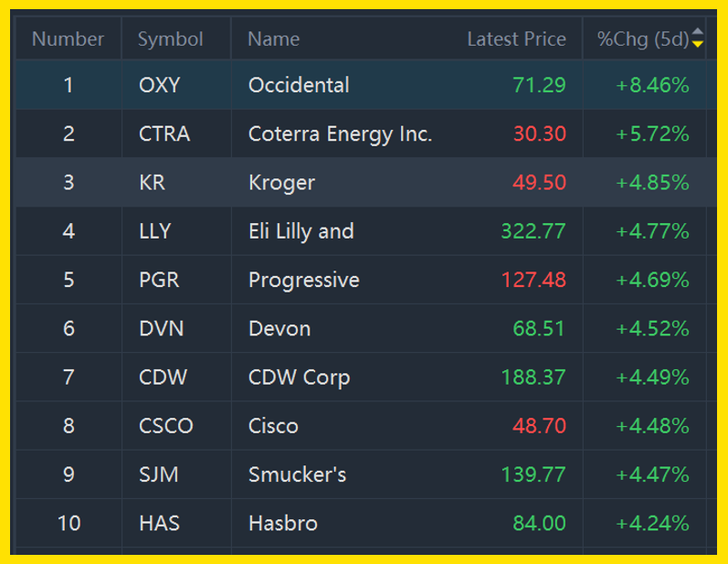Click the CDW Corp name cell
Viewport: 728px width, 564px height.
pyautogui.click(x=299, y=378)
